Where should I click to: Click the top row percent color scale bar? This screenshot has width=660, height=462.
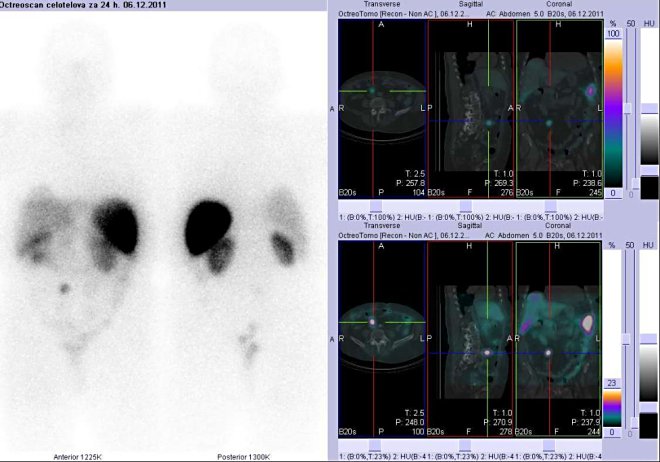[613, 110]
